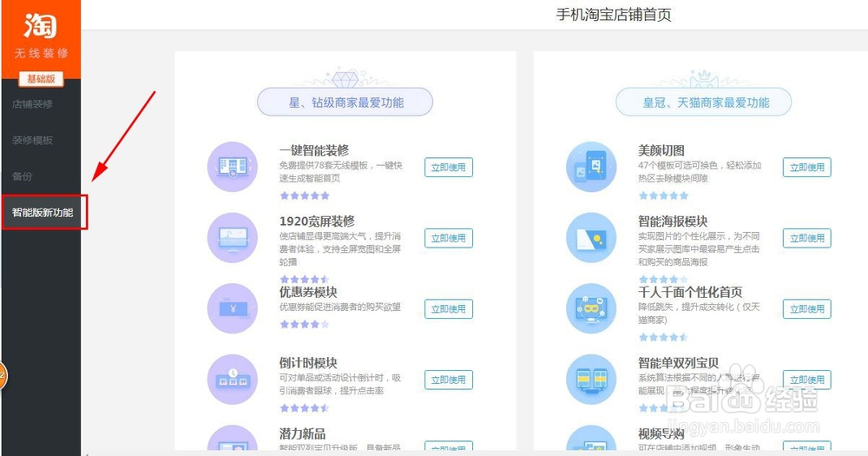Click 立即使用 for 1920宽屏装修
This screenshot has width=868, height=456.
tap(449, 238)
